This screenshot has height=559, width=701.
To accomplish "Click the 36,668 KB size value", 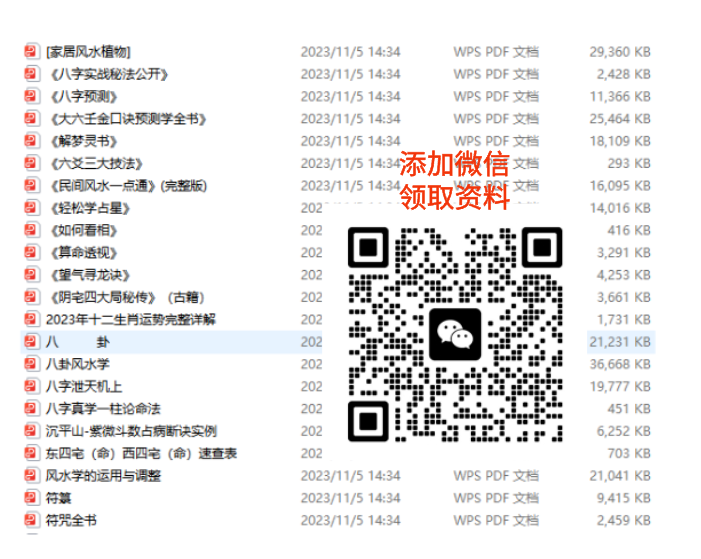I will [620, 364].
